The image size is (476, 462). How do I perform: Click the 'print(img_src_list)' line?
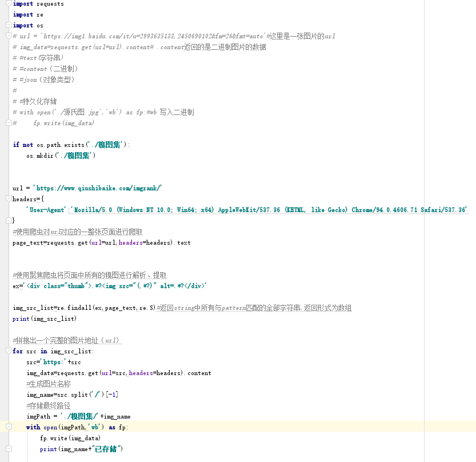(x=45, y=318)
